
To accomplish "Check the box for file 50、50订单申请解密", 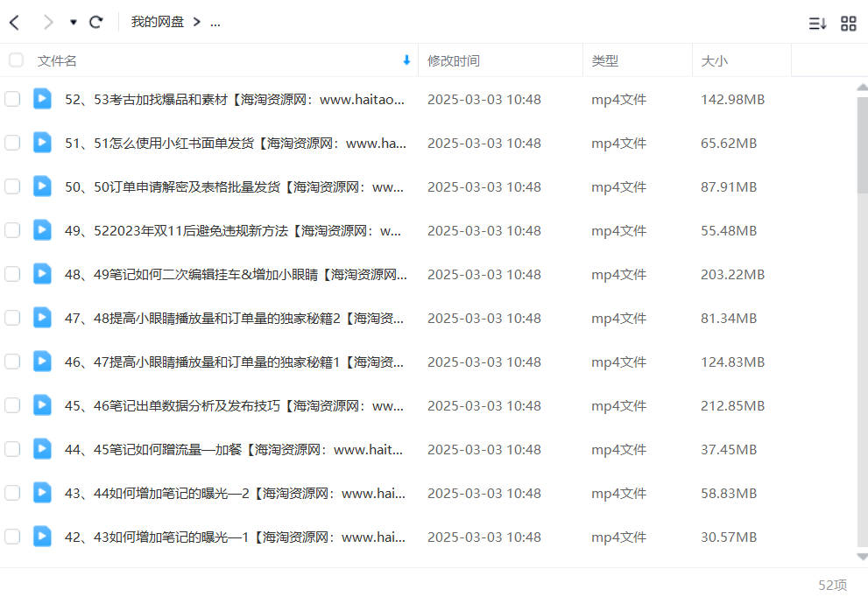I will click(12, 186).
